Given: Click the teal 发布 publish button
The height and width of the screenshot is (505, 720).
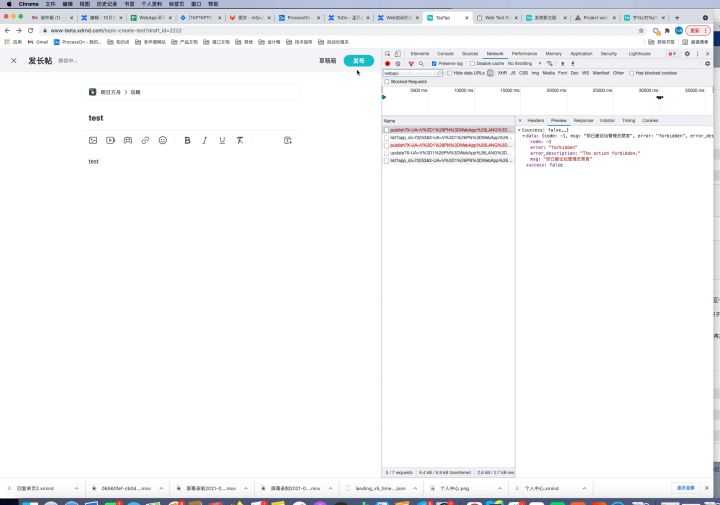Looking at the screenshot, I should (x=359, y=61).
